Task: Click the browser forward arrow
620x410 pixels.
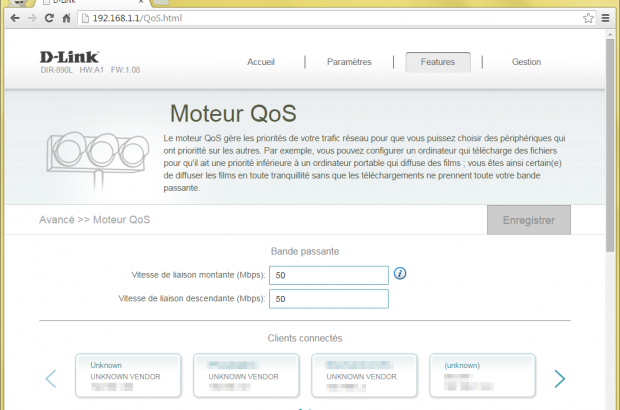Action: click(30, 18)
